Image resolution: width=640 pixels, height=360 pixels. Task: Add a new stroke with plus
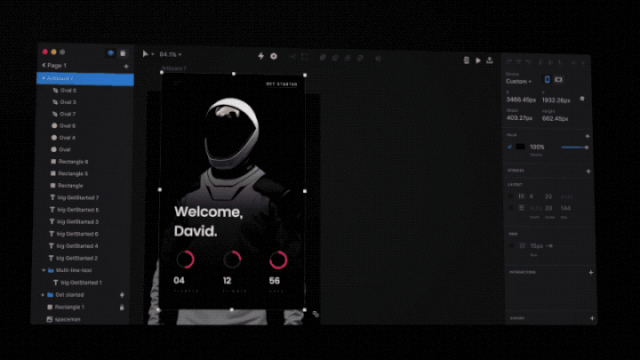pyautogui.click(x=588, y=171)
